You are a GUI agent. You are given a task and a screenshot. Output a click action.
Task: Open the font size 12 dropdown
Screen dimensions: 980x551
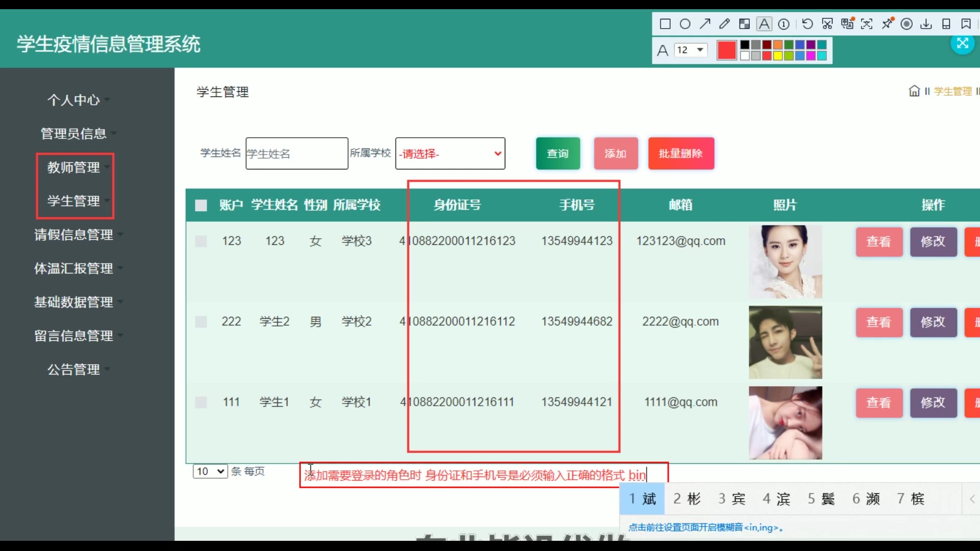click(x=691, y=50)
